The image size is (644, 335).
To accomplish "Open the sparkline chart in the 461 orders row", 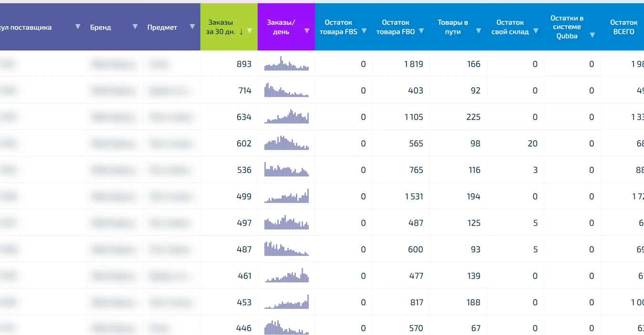I will 287,275.
